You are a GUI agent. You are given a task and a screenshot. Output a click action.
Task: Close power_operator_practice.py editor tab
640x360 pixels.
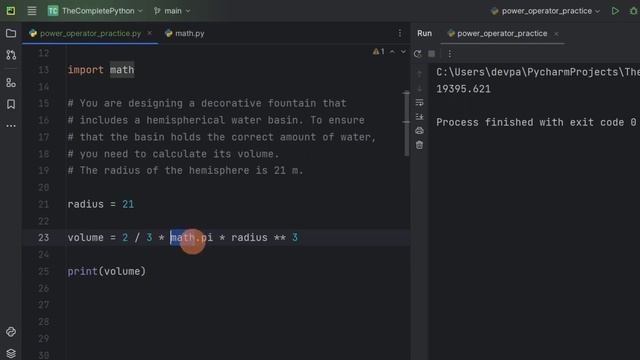tap(149, 33)
